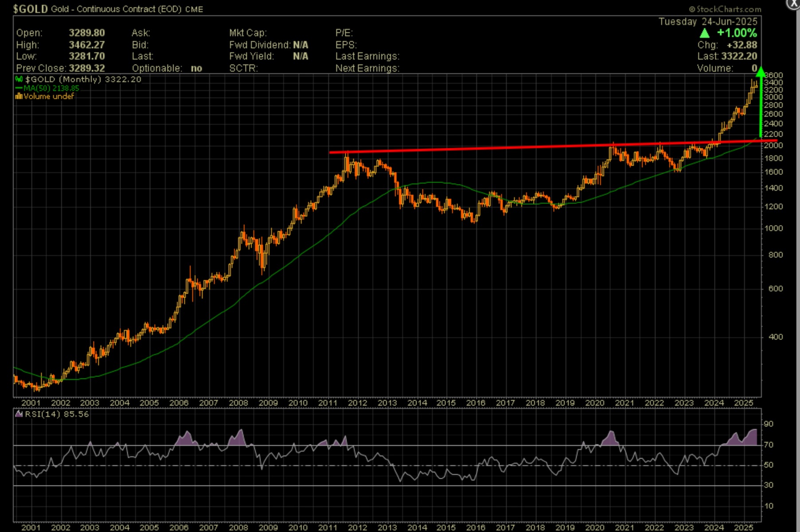800x532 pixels.
Task: Click the 1000 price axis label
Action: (774, 228)
